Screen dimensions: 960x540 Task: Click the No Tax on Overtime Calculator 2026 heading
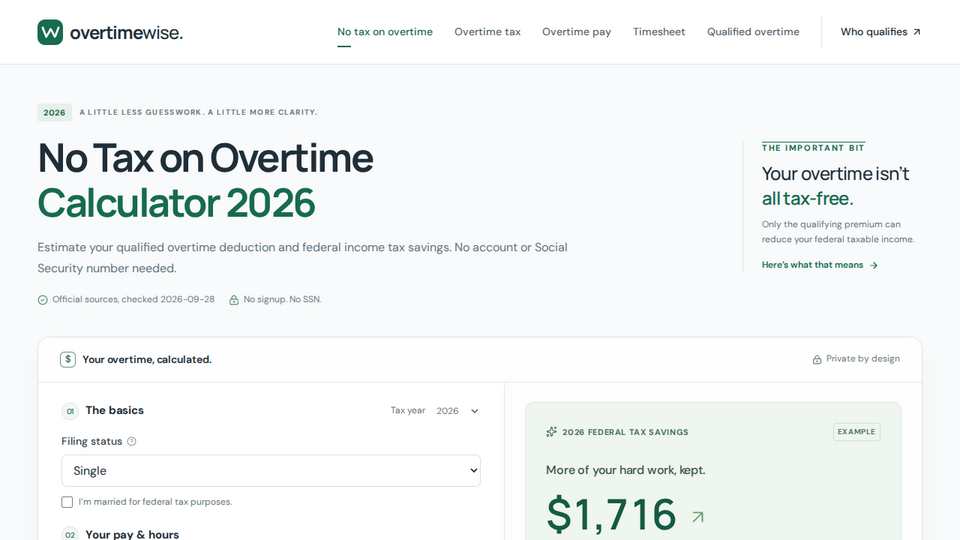coord(206,180)
